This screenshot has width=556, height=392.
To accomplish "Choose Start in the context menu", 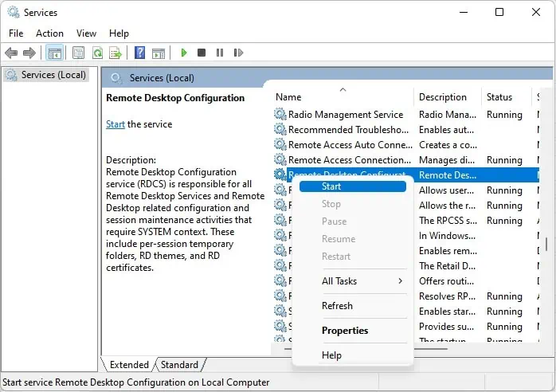I will click(352, 186).
